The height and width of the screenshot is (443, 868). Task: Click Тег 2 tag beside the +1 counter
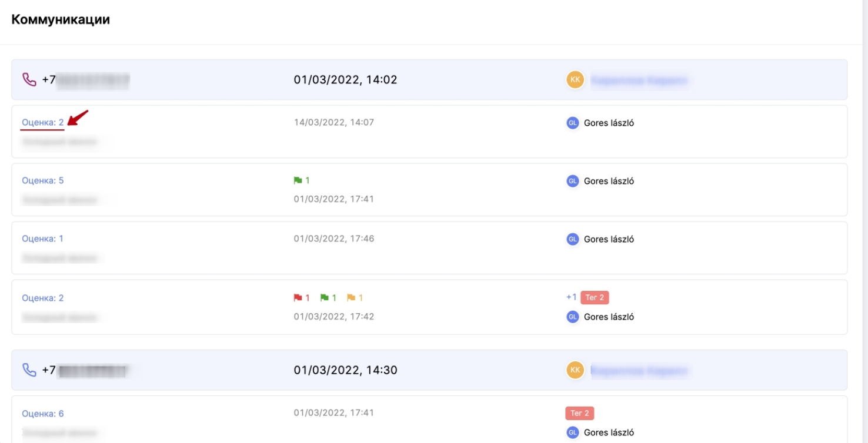[595, 297]
